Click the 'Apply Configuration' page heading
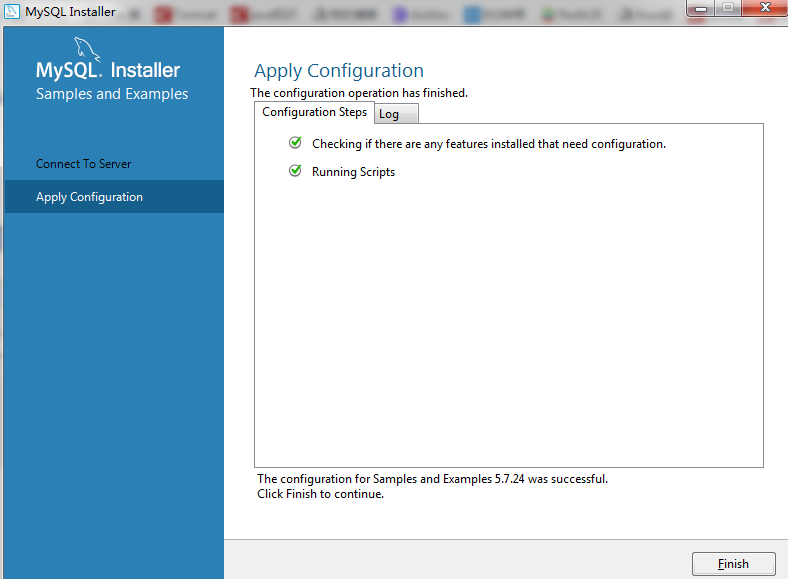The image size is (788, 579). click(339, 71)
